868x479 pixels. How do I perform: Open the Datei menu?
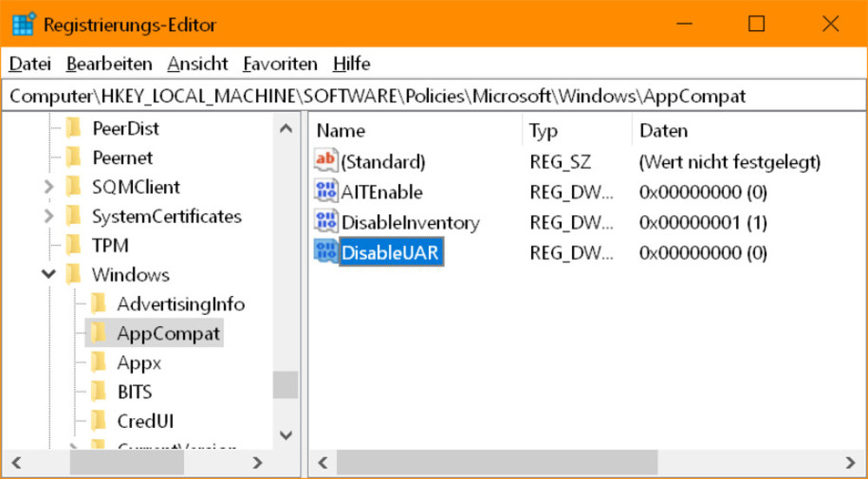[x=30, y=64]
